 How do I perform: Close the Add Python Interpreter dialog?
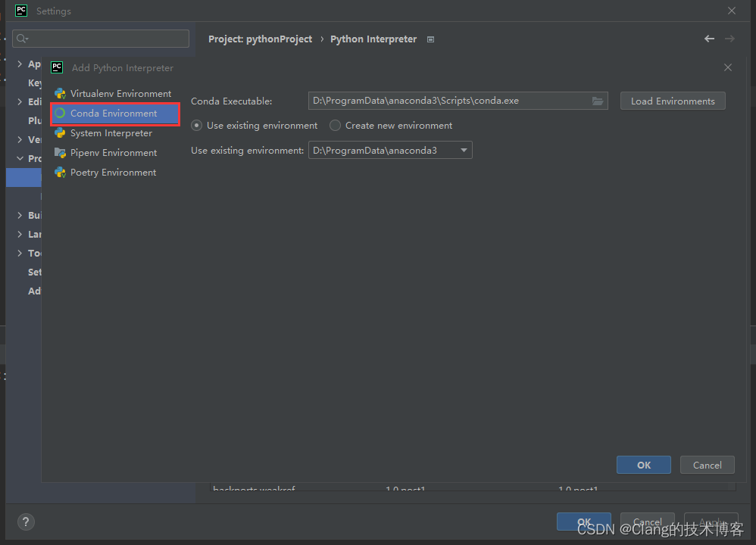tap(728, 67)
